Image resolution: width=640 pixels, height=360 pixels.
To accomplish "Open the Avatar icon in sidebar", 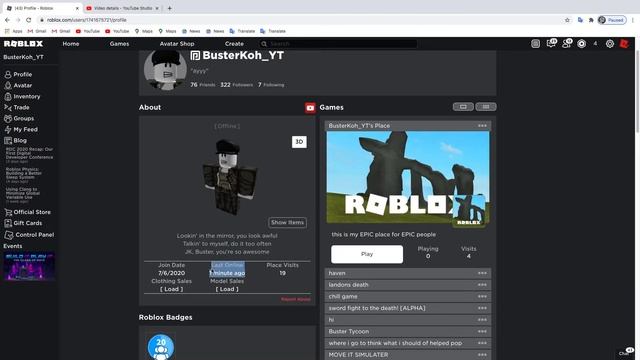I will point(8,86).
